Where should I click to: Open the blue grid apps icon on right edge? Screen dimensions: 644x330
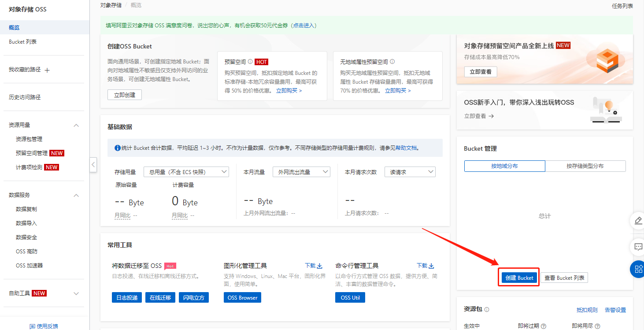point(638,269)
